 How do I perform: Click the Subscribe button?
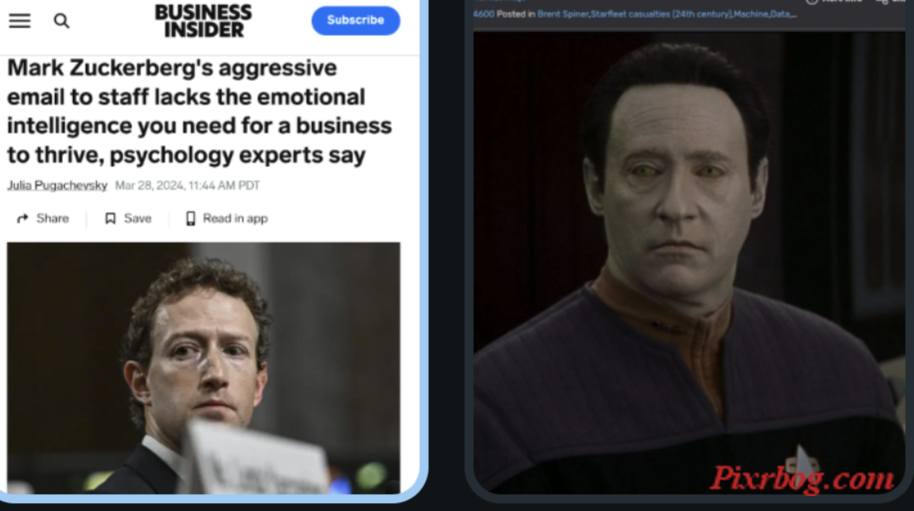(356, 20)
